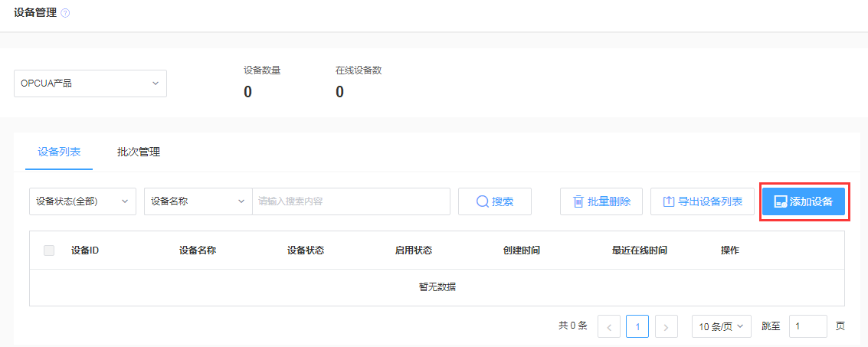
Task: Switch to the 批次管理 tab
Action: pyautogui.click(x=139, y=152)
